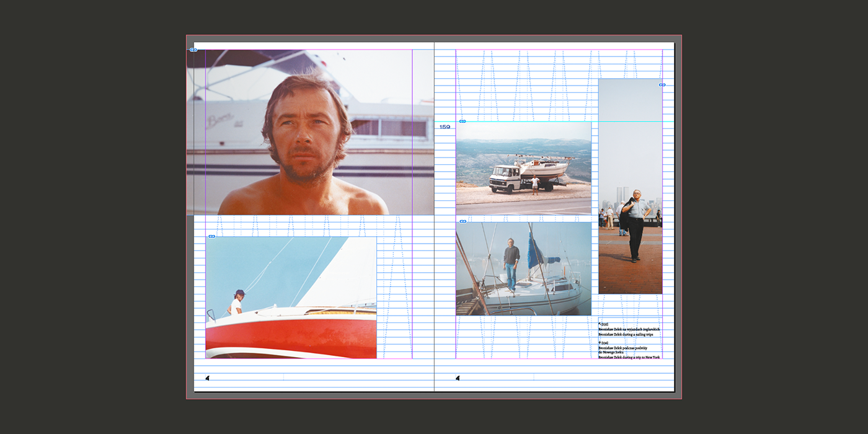
Task: Click the link badge on the New York photo
Action: coord(662,85)
